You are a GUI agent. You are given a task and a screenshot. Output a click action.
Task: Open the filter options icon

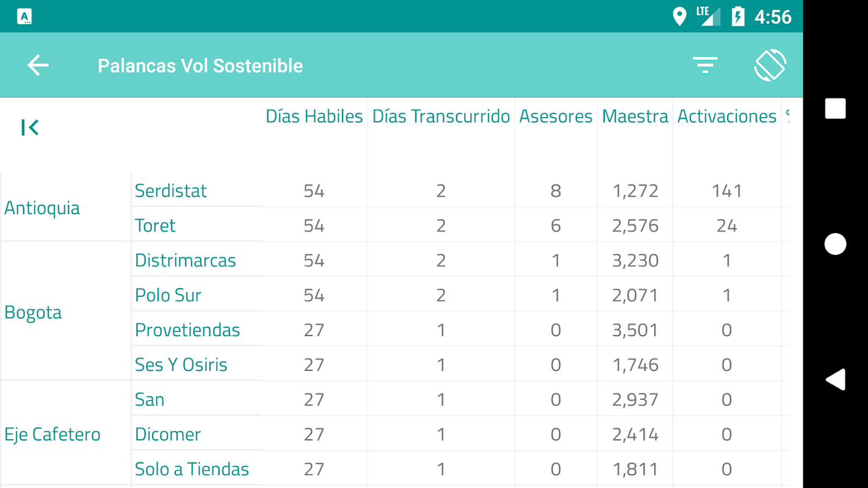click(x=705, y=65)
